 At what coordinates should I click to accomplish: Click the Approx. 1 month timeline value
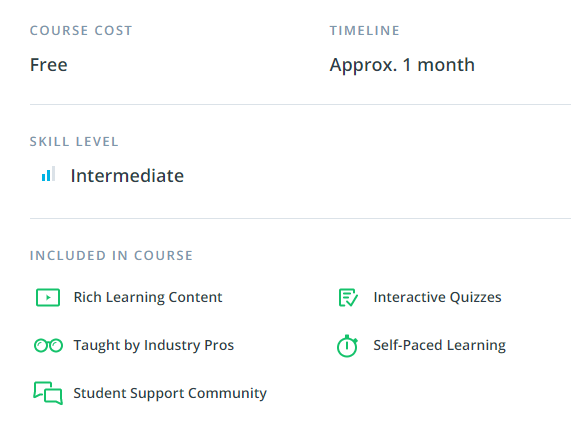click(402, 66)
